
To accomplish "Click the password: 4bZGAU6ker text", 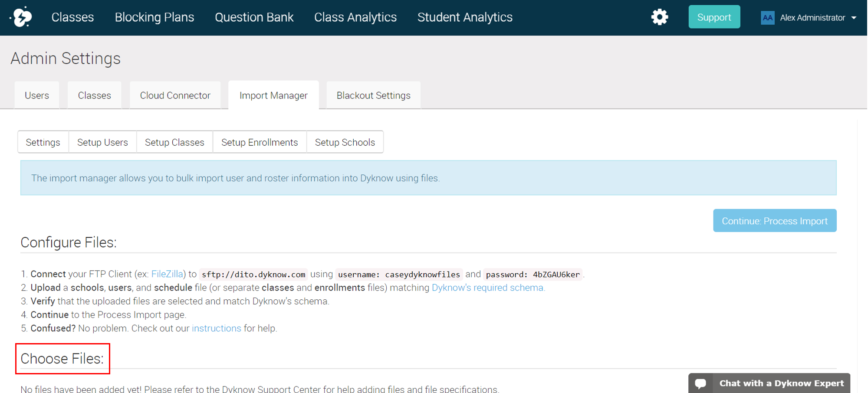I will point(533,275).
